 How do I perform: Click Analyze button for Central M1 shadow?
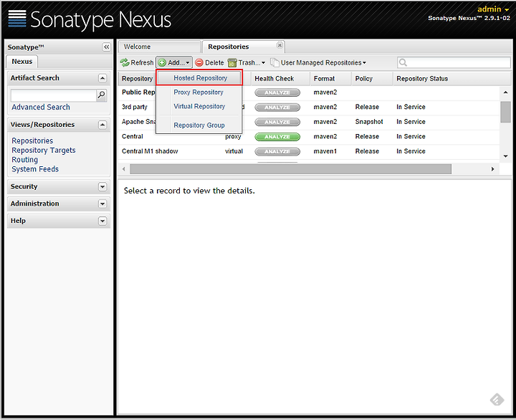coord(277,151)
